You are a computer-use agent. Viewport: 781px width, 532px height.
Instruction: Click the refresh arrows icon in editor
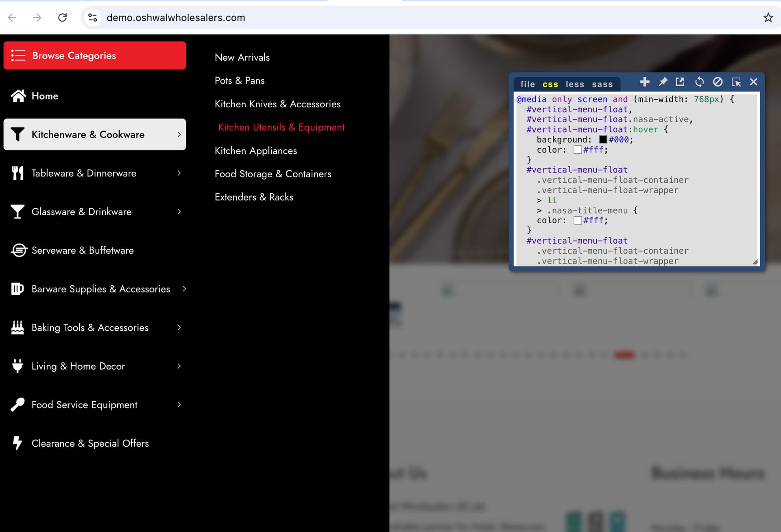(x=699, y=82)
